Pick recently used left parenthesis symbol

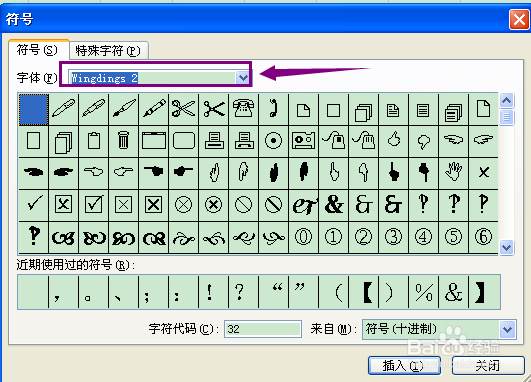[334, 292]
